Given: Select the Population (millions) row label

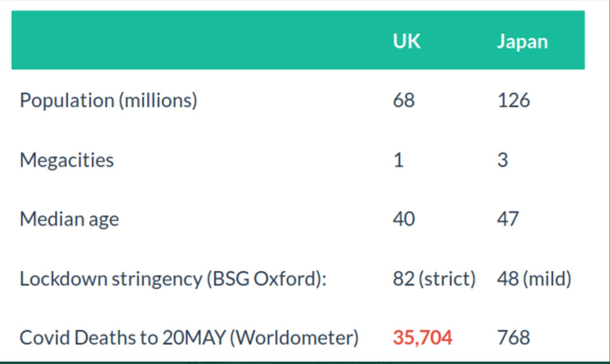Looking at the screenshot, I should pos(108,100).
